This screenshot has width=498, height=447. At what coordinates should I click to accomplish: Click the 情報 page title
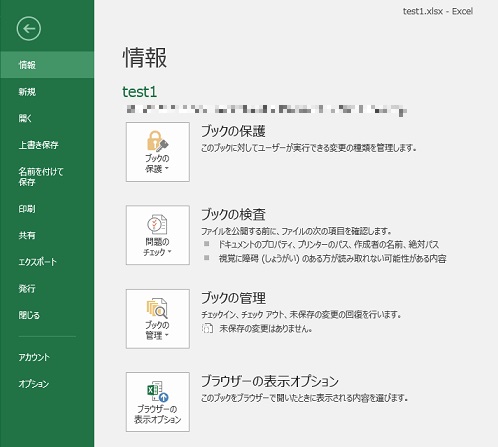(145, 57)
